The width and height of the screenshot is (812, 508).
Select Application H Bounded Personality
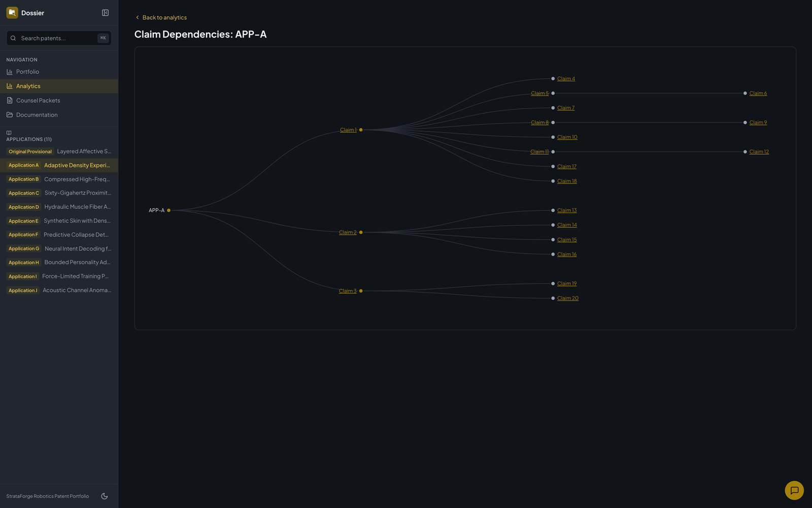(59, 263)
